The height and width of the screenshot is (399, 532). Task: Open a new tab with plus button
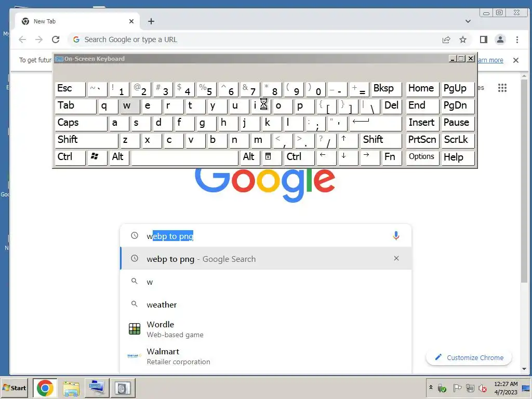coord(151,21)
